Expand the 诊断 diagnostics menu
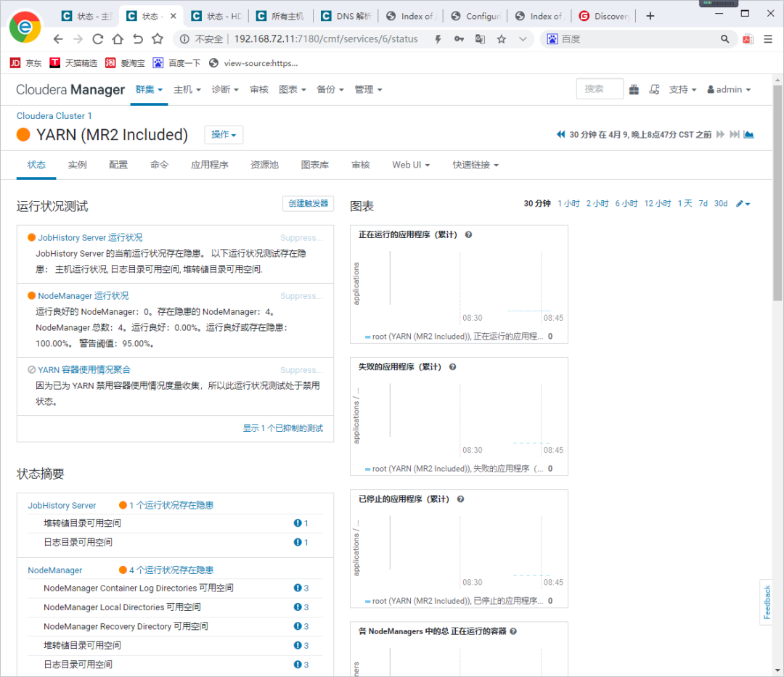784x677 pixels. (x=225, y=89)
